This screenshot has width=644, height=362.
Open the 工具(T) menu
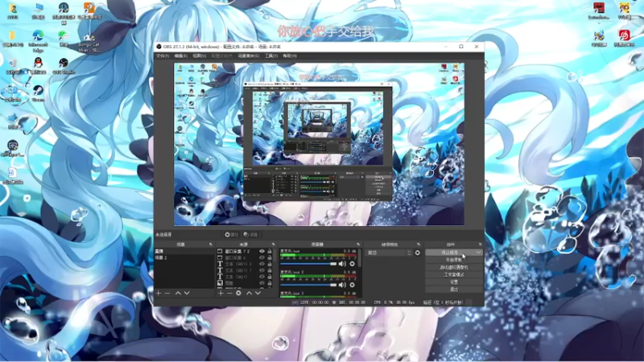coord(271,56)
